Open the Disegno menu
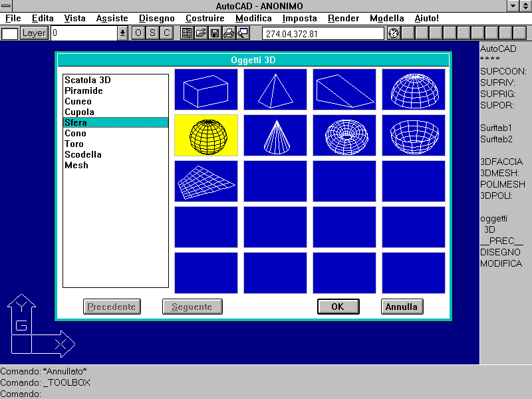Viewport: 532px width, 399px height. [157, 19]
